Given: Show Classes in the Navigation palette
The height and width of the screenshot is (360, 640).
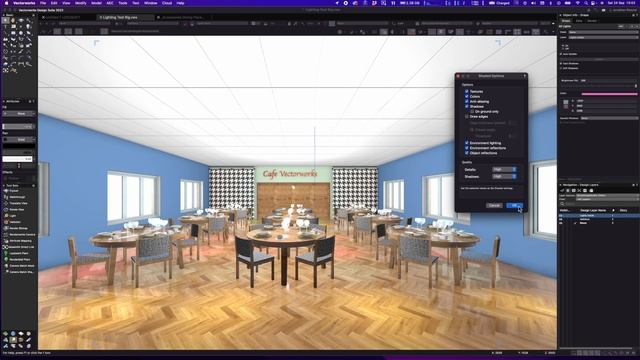Looking at the screenshot, I should [562, 190].
